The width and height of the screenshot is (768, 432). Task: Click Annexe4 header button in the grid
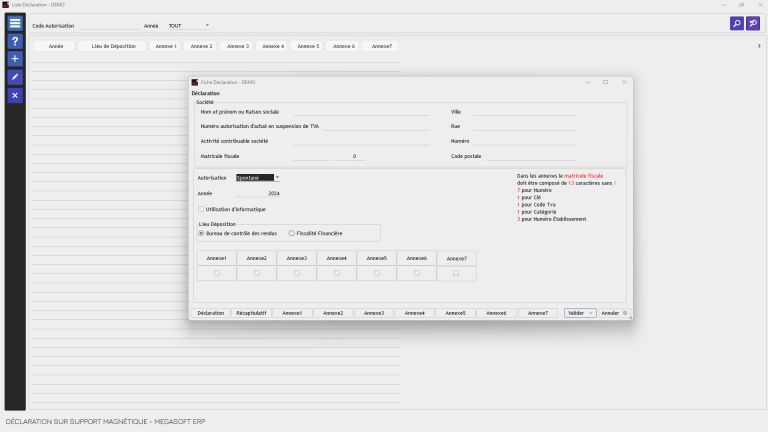coord(336,258)
